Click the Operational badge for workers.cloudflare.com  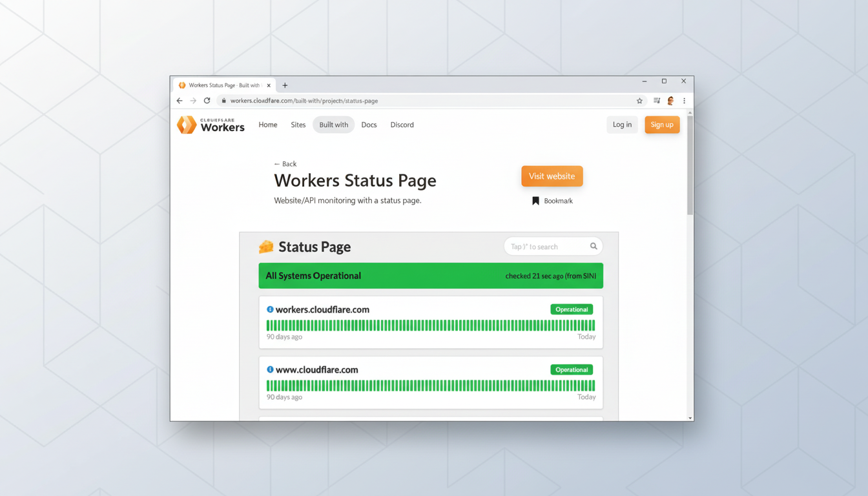pos(571,309)
